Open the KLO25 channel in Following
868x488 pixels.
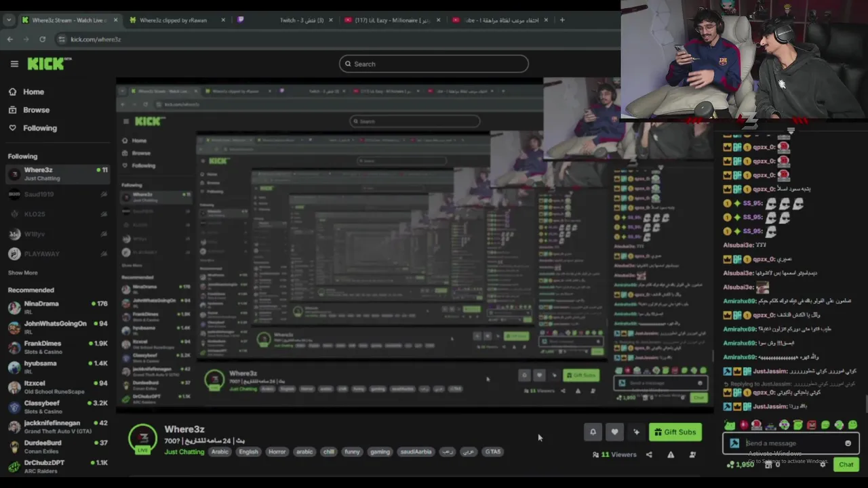[58, 214]
